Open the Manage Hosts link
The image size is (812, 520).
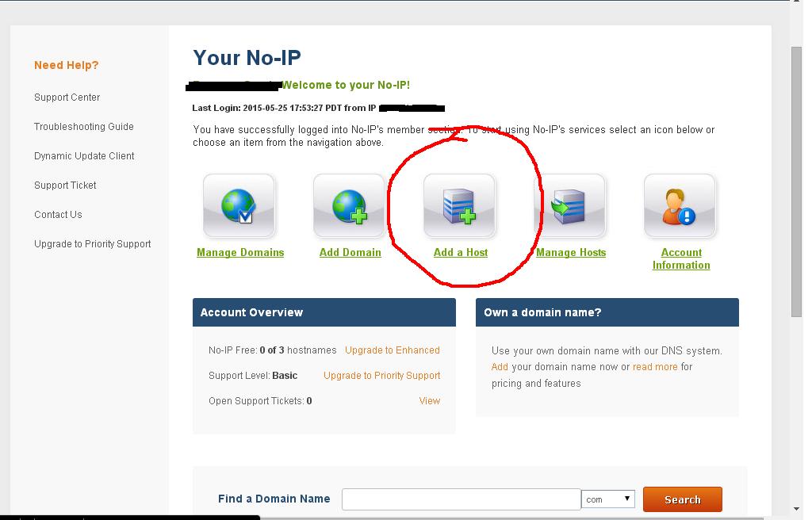(571, 252)
